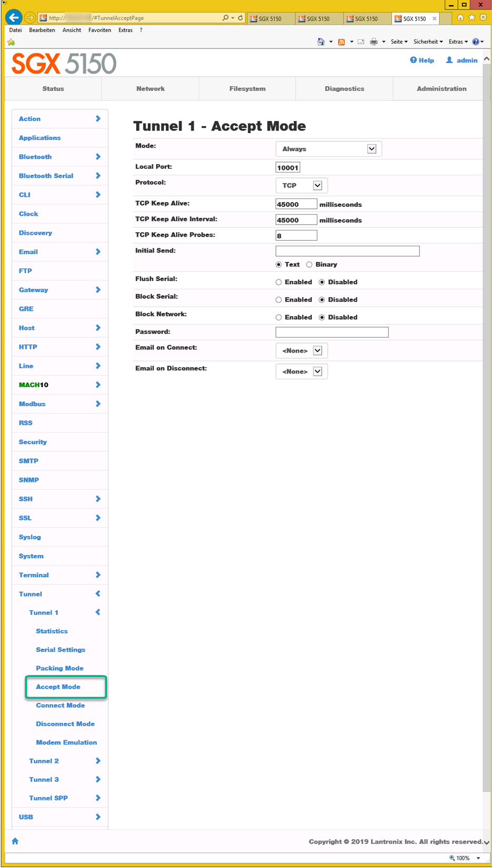The width and height of the screenshot is (492, 868).
Task: Open the Applications sidebar link
Action: point(39,138)
